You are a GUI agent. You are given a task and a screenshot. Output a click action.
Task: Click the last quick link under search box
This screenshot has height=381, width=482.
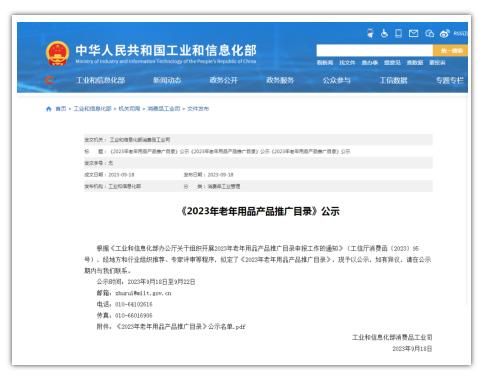tap(437, 63)
